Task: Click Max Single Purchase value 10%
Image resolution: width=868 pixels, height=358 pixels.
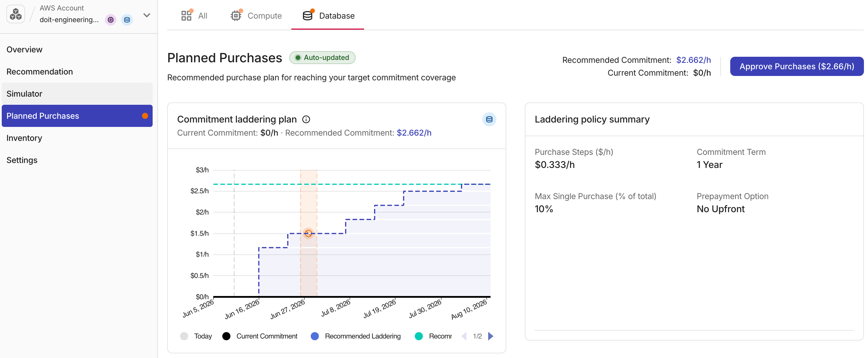Action: 544,209
